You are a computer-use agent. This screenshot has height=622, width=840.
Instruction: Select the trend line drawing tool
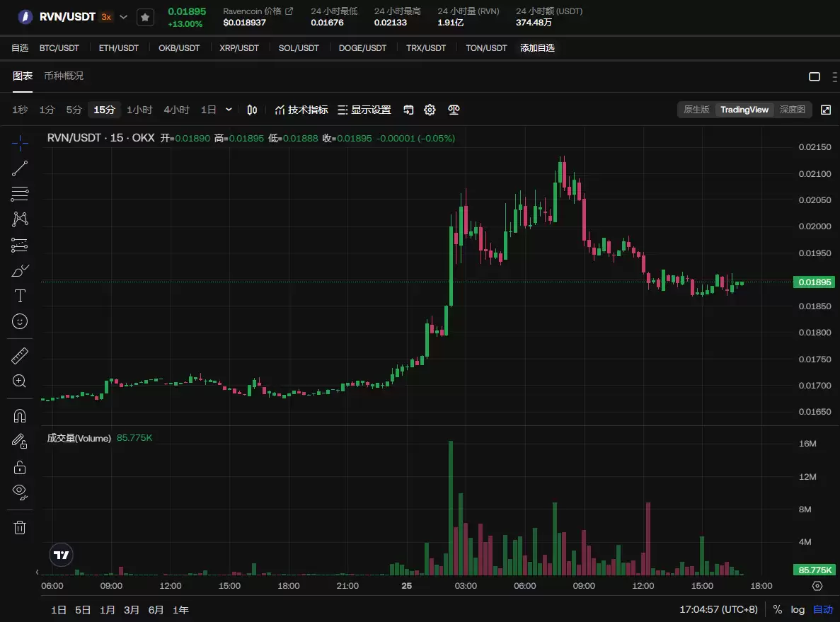click(x=20, y=168)
